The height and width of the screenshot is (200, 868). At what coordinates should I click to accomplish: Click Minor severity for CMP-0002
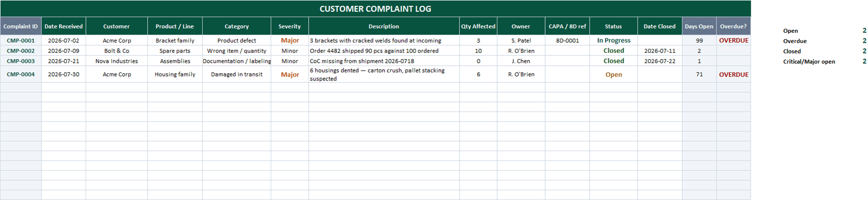pos(289,51)
